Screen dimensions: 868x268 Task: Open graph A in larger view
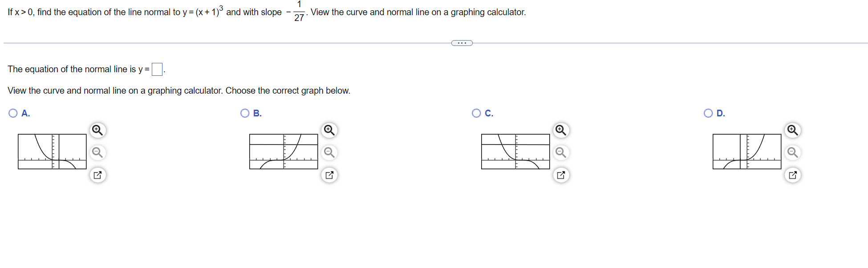pyautogui.click(x=98, y=175)
